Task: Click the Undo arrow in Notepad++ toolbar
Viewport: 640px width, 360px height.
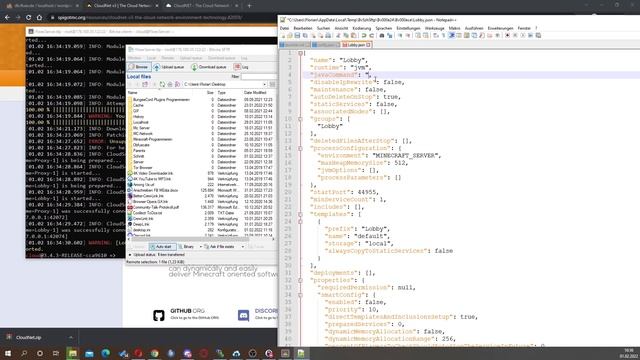Action: [x=364, y=36]
